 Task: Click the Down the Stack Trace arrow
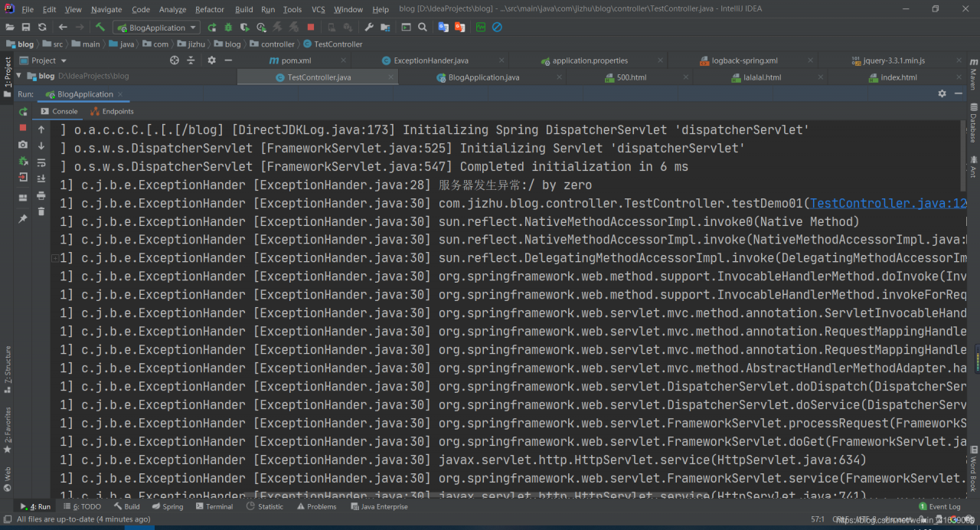[x=41, y=146]
